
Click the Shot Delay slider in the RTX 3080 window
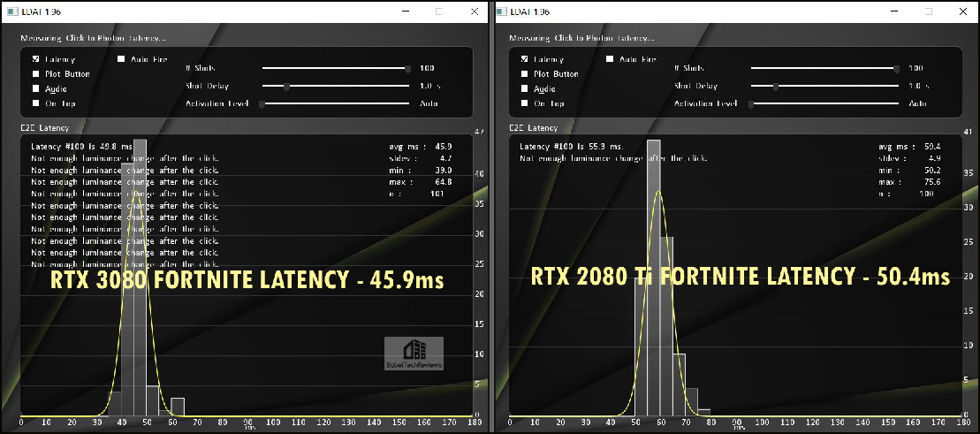[337, 87]
